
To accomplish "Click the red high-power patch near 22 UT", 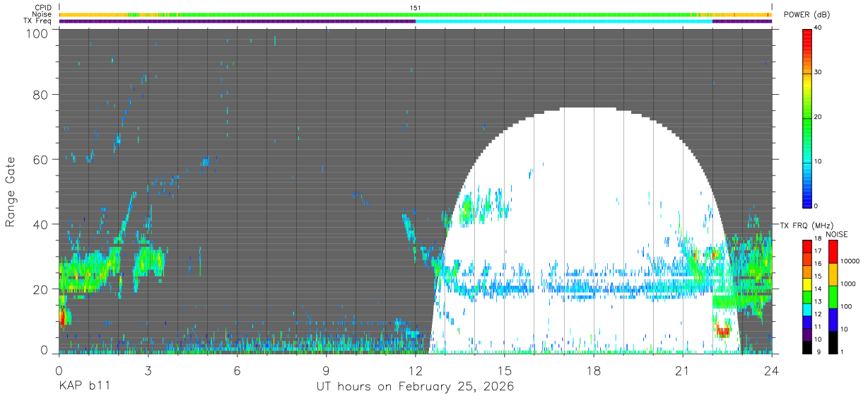I will click(722, 330).
